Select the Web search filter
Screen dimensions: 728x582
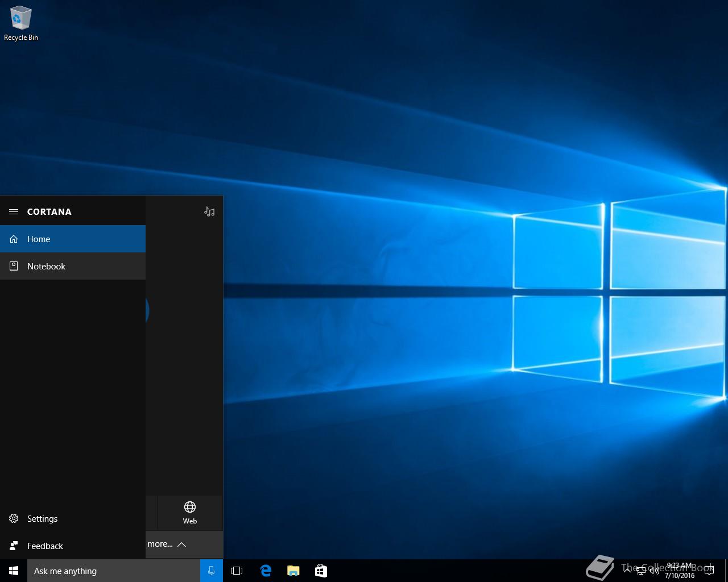pos(190,512)
